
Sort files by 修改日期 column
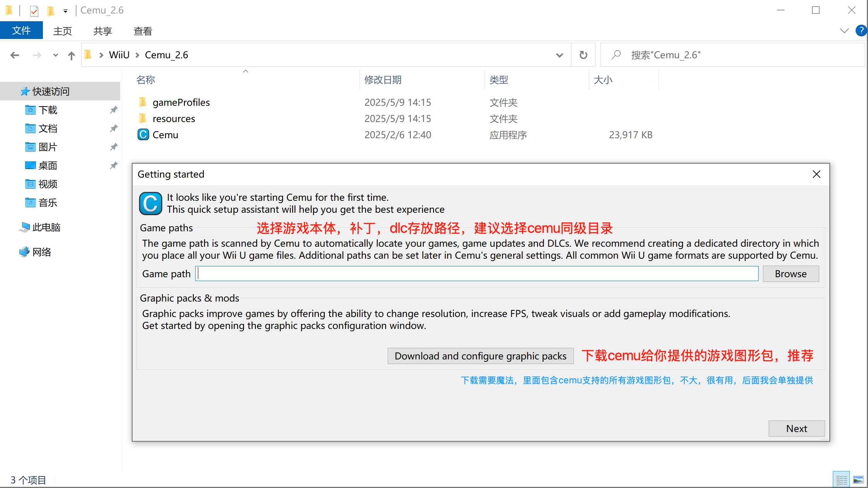tap(383, 80)
